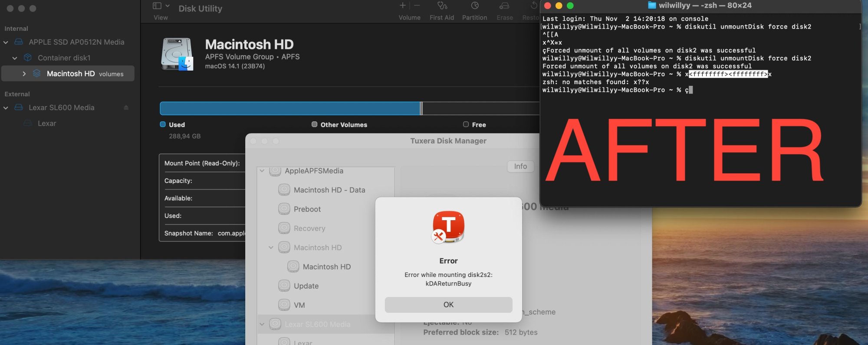Click Macintosh HD layers icon in sidebar
This screenshot has height=345, width=868.
[x=37, y=73]
